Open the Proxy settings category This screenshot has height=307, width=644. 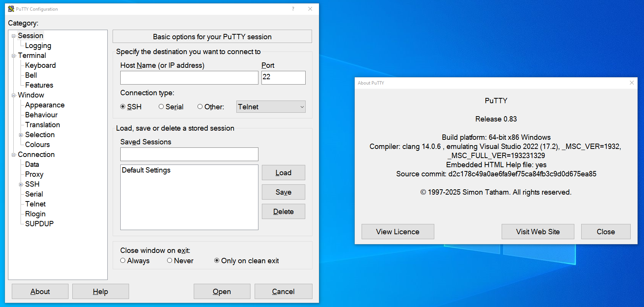(x=34, y=174)
